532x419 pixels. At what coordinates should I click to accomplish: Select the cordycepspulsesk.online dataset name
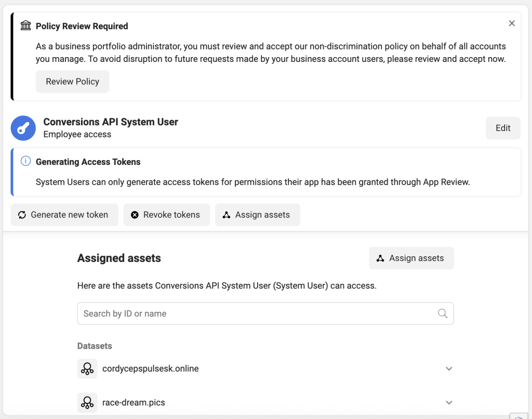point(150,369)
